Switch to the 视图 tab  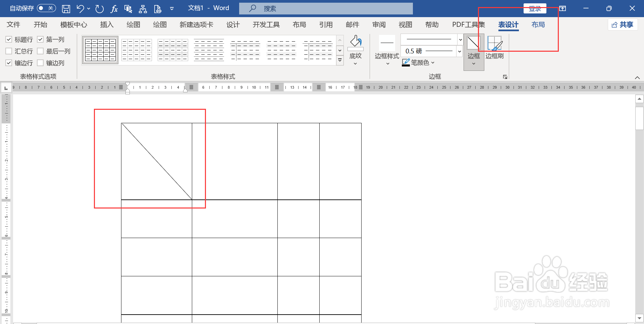pyautogui.click(x=405, y=25)
